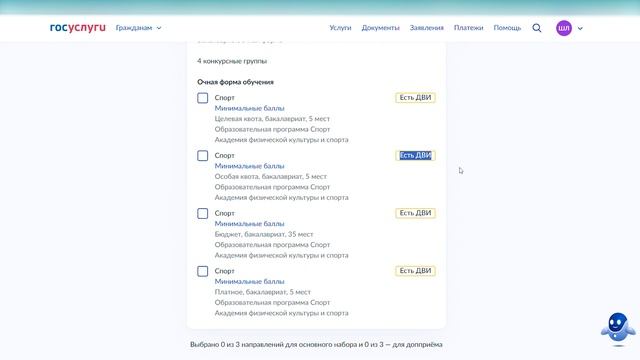Image resolution: width=640 pixels, height=360 pixels.
Task: Click the 'Очная форма обучения' heading
Action: point(235,82)
